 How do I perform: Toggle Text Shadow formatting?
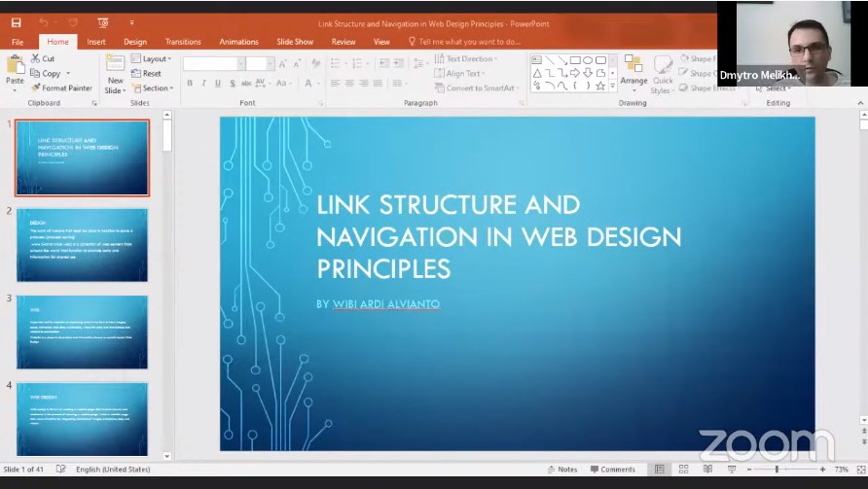[x=232, y=83]
